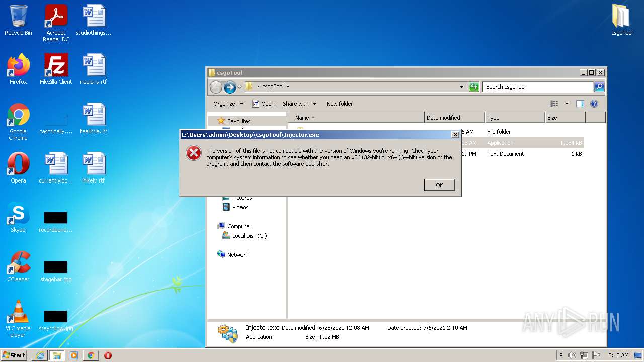Open Acrobat Reader DC shortcut

(56, 23)
